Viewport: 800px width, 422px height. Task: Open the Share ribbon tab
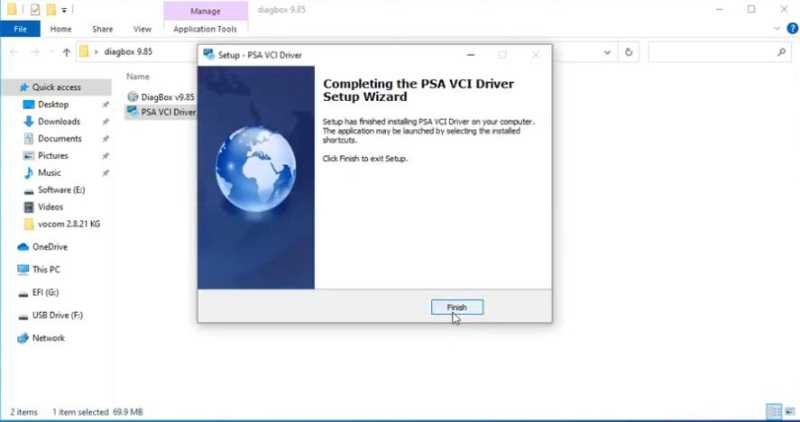103,29
